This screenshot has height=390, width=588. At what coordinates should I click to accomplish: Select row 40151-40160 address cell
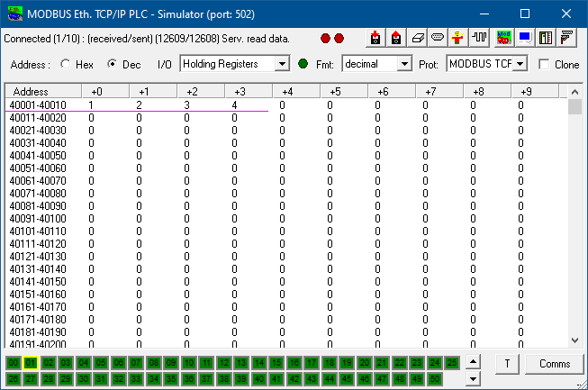click(38, 294)
